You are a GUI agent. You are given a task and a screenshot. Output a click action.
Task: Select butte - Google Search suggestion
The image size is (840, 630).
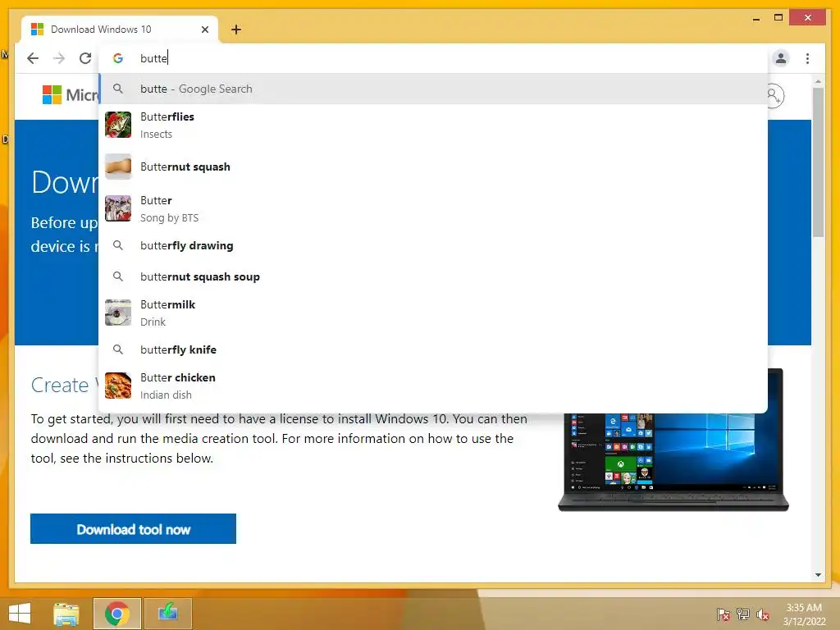[433, 89]
